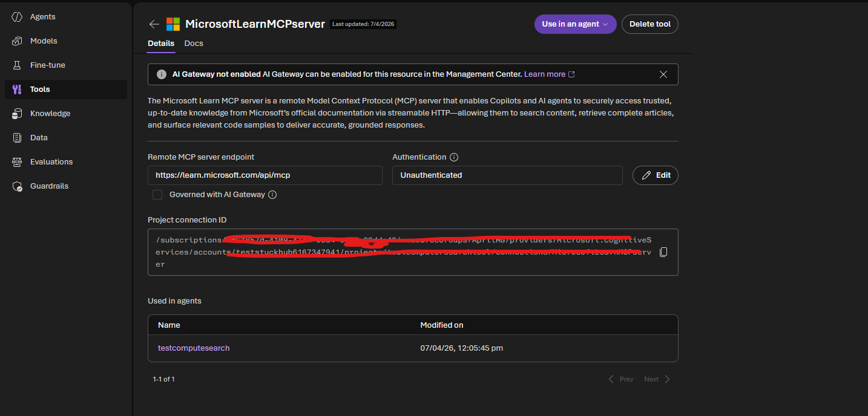Copy the Project connection ID
Viewport: 868px width, 416px height.
[663, 252]
